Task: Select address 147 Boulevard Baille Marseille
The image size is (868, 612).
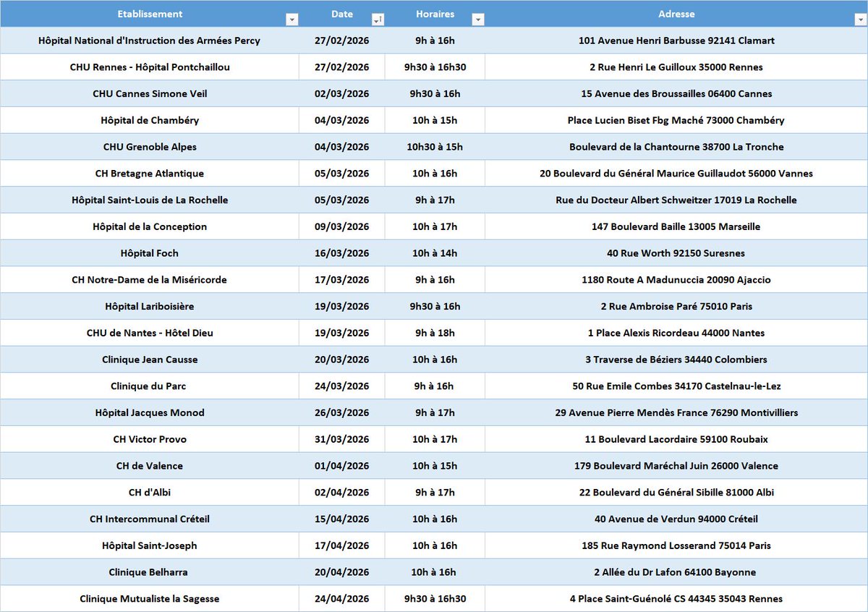Action: pos(676,226)
